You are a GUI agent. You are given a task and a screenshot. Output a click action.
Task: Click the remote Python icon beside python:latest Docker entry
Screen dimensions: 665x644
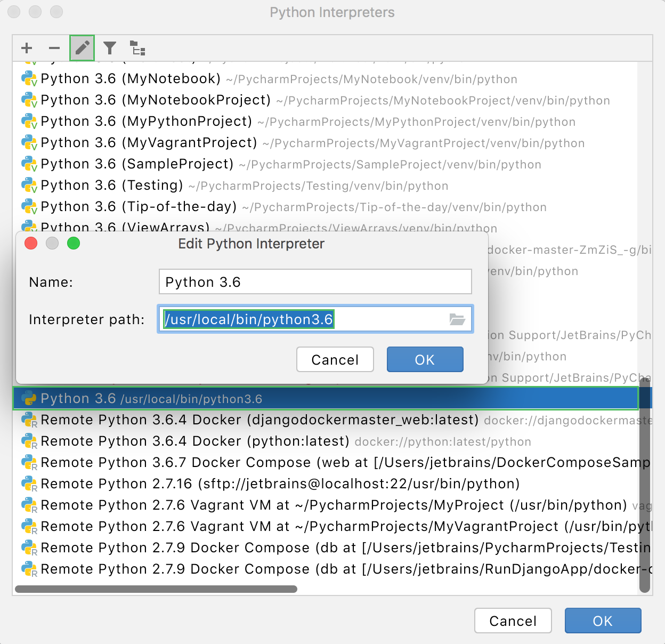point(29,441)
